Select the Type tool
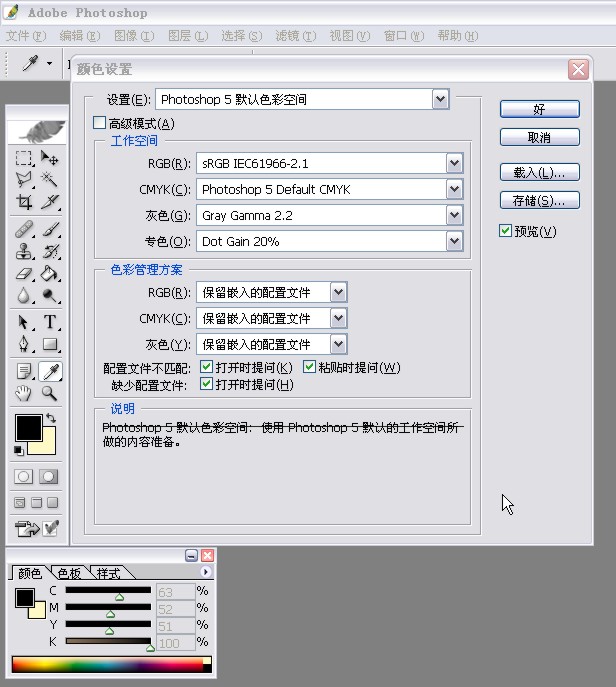 pos(50,322)
